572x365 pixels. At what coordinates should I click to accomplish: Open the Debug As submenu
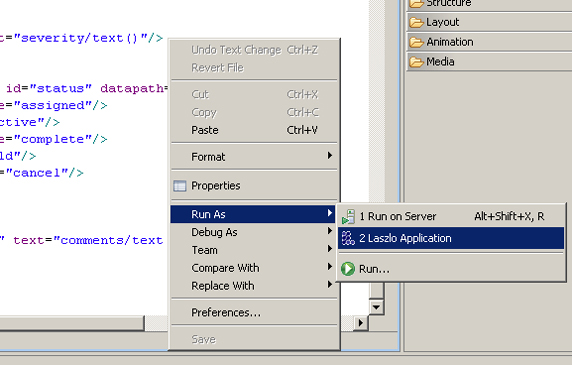(254, 232)
